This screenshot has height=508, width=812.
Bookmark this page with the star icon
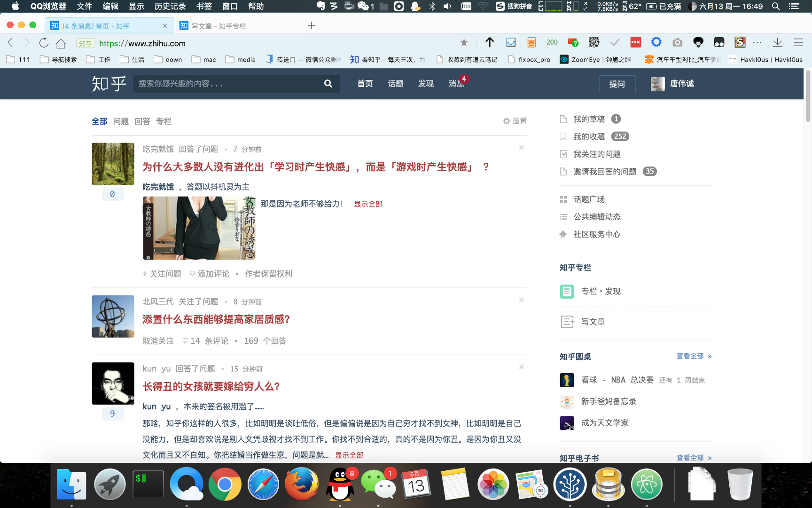point(464,43)
